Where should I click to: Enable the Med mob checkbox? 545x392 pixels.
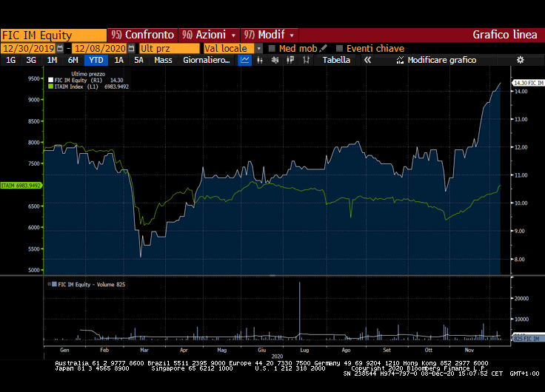pos(272,48)
